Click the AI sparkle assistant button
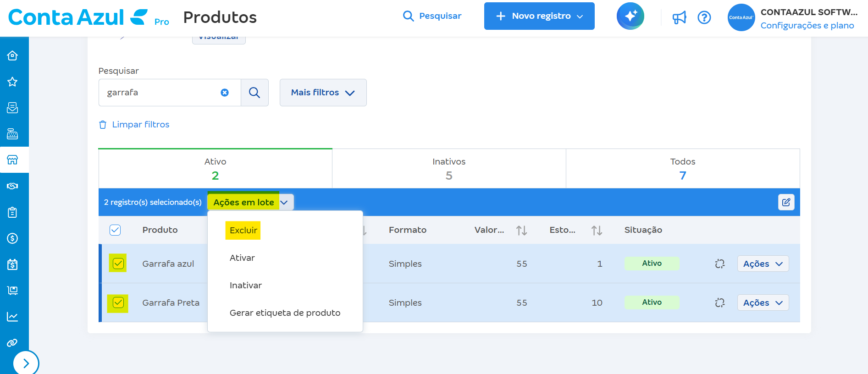The image size is (868, 374). coord(630,16)
